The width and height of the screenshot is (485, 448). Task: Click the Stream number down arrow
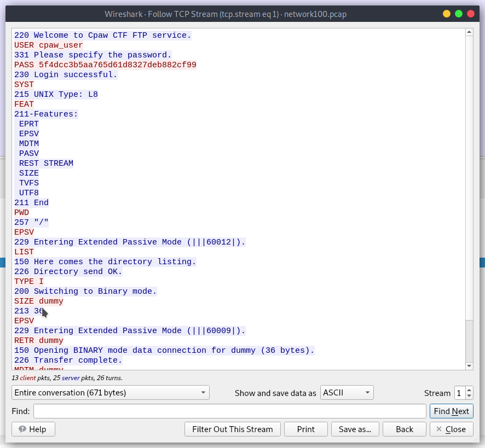(470, 395)
